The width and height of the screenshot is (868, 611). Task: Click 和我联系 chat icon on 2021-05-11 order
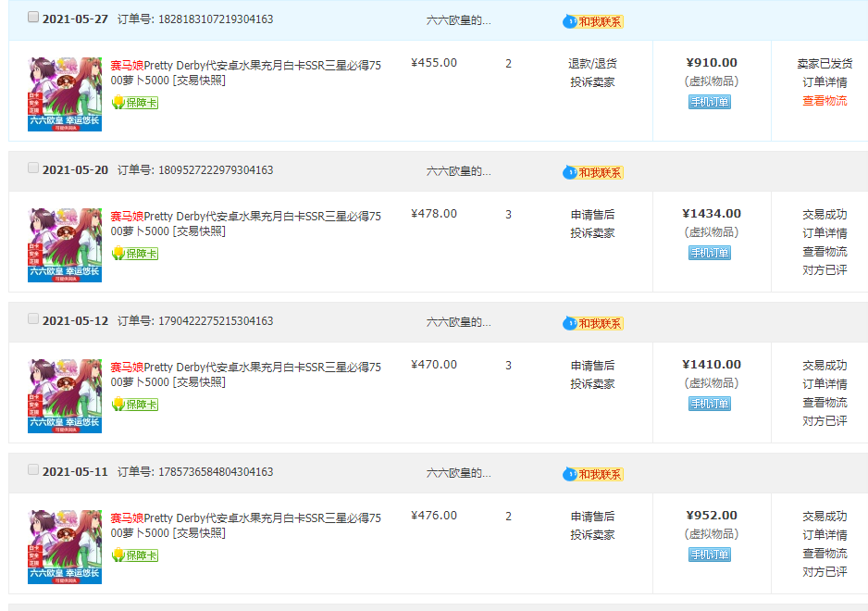pyautogui.click(x=593, y=474)
